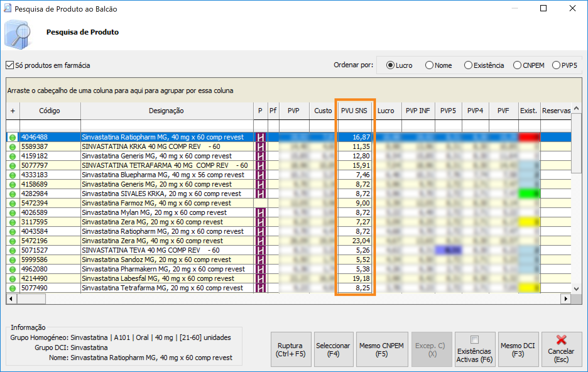Click yellow stock cell for Sinvastatina Zera 20 mg
This screenshot has width=588, height=372.
pos(529,222)
